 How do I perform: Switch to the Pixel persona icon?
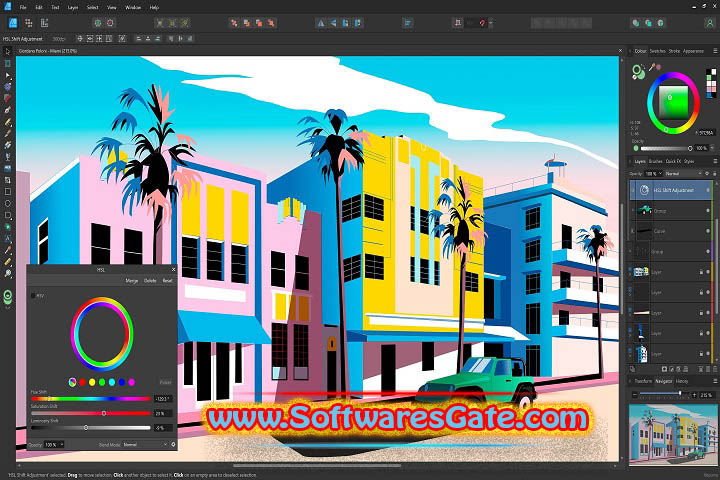pyautogui.click(x=29, y=23)
